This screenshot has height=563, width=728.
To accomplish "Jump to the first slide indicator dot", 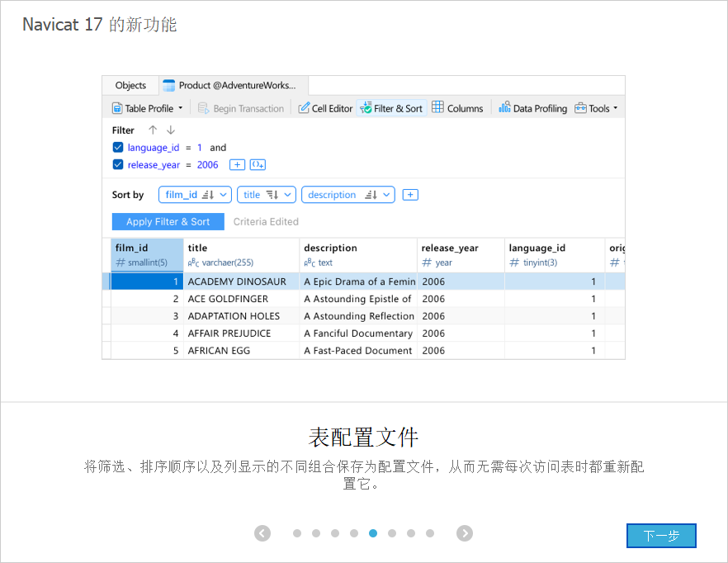I will point(297,533).
